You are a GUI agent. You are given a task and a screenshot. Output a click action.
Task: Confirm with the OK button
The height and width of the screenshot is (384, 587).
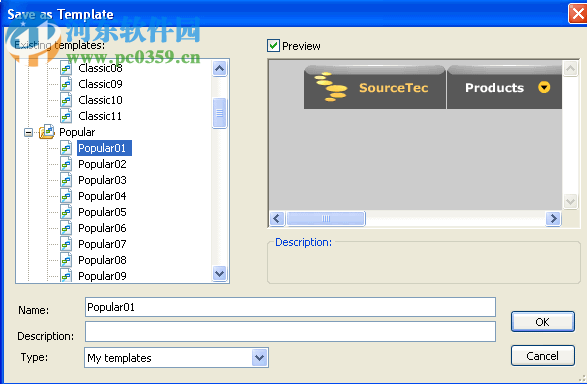542,321
